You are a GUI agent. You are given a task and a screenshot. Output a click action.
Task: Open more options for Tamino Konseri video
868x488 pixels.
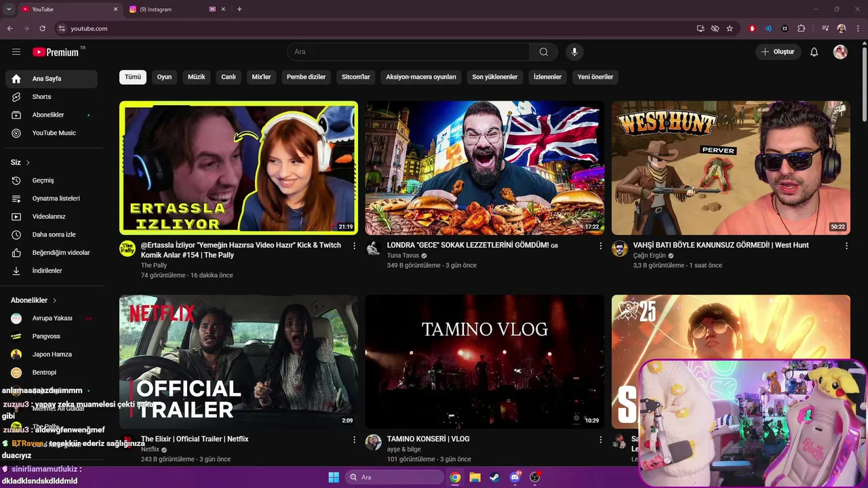600,440
